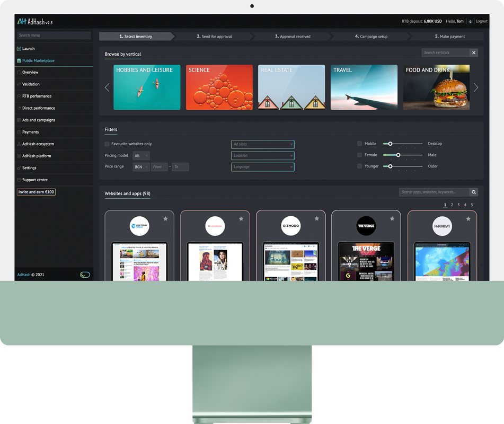Favourite the Gizmodo website using its star
Image resolution: width=504 pixels, height=424 pixels.
pos(317,218)
